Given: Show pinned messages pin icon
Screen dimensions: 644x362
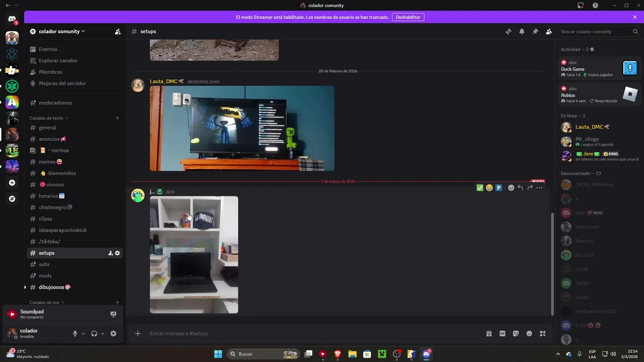Looking at the screenshot, I should 535,31.
